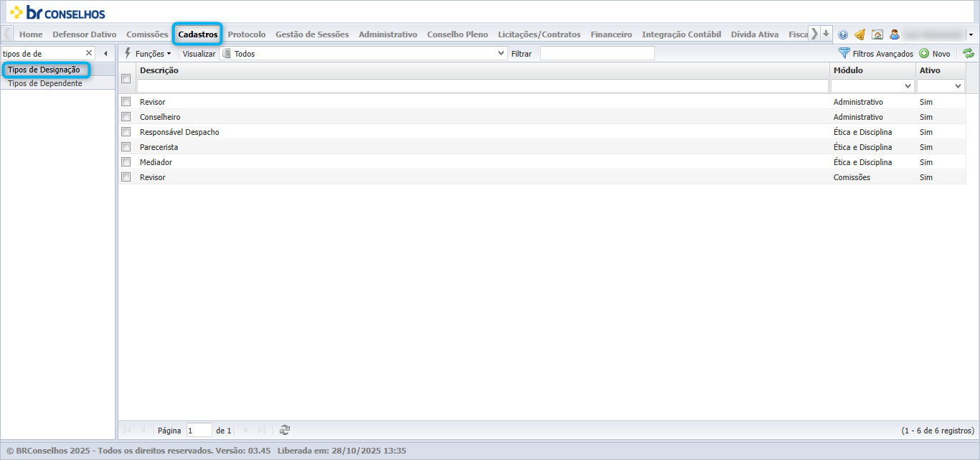Viewport: 980px width, 460px height.
Task: Click the user profile avatar icon
Action: [x=894, y=34]
